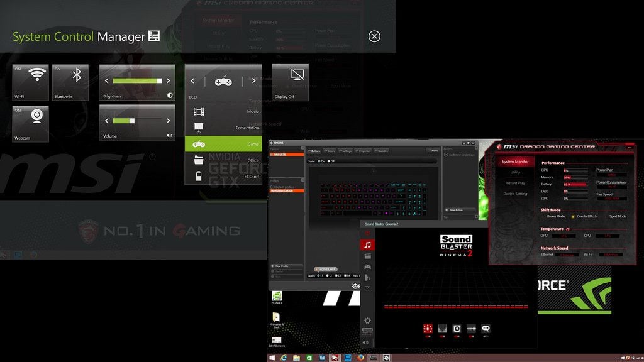The width and height of the screenshot is (644, 362).
Task: Select the Movie ECO mode
Action: pyautogui.click(x=223, y=111)
